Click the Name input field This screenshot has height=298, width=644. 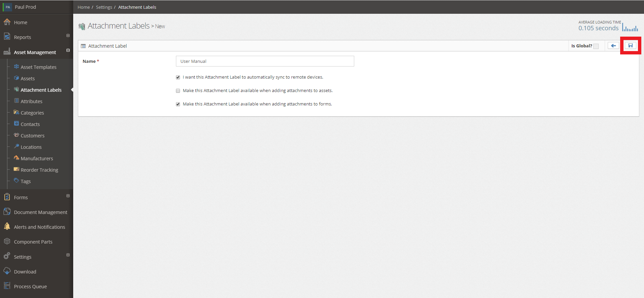pos(265,61)
